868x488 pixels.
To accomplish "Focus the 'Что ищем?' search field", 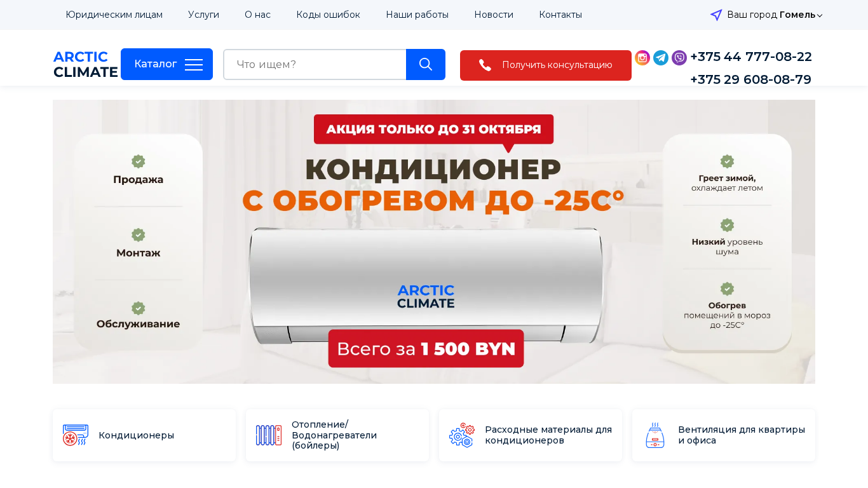I will tap(315, 64).
